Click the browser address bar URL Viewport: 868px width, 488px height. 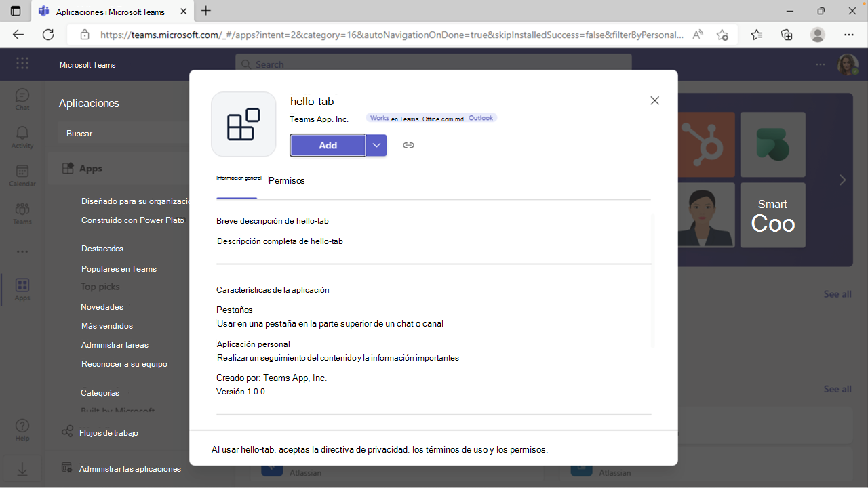392,35
